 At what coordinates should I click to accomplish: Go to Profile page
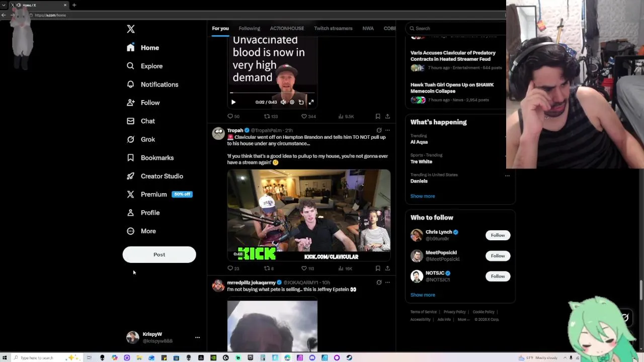click(143, 213)
